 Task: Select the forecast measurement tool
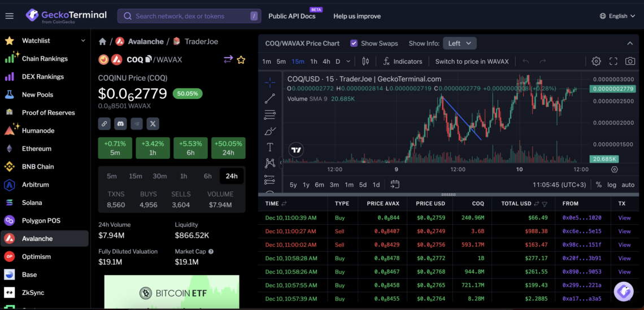(270, 179)
